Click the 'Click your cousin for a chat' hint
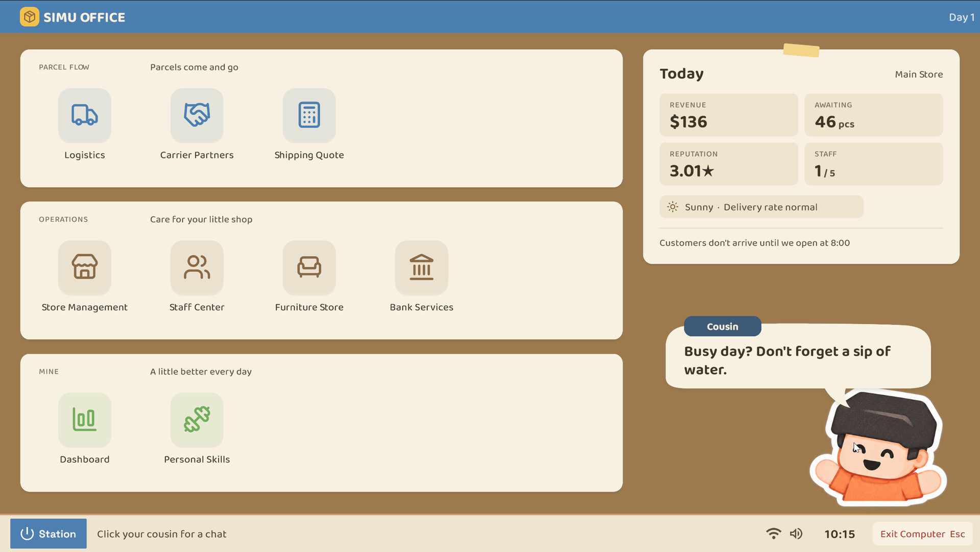 coord(162,534)
